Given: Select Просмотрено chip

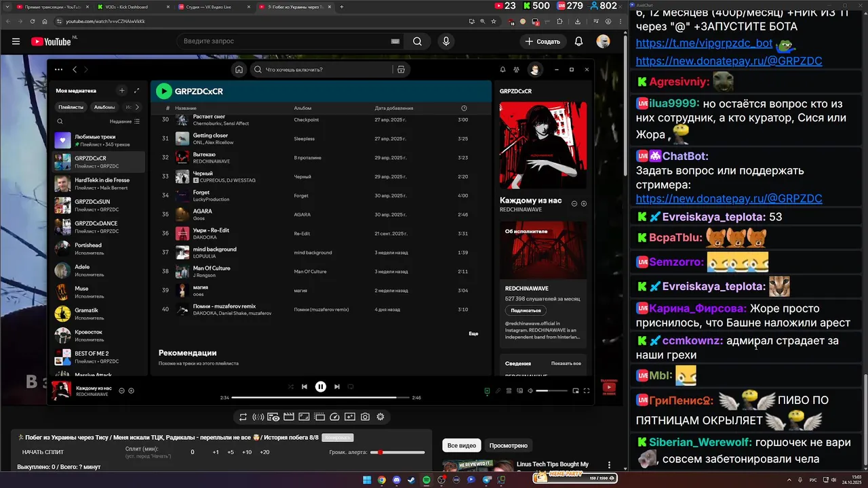Looking at the screenshot, I should pyautogui.click(x=509, y=445).
